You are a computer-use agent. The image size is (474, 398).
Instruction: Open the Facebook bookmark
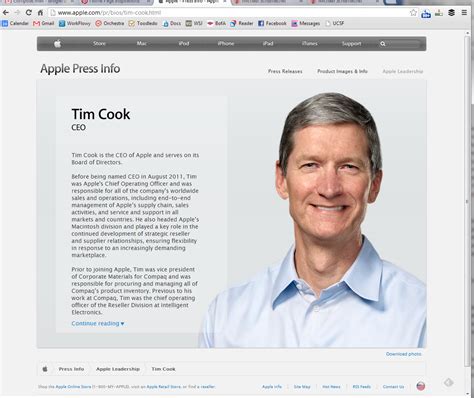[x=272, y=23]
